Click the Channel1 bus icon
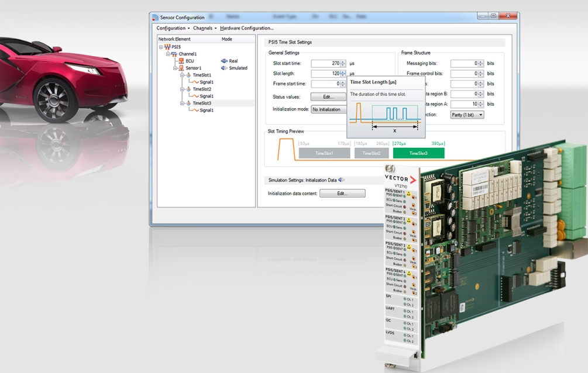 [174, 54]
